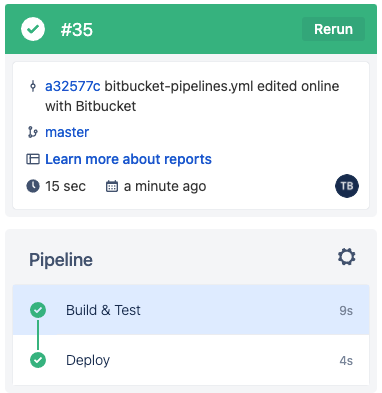Click the commit icon beside a32577c
This screenshot has height=393, width=382.
(33, 86)
